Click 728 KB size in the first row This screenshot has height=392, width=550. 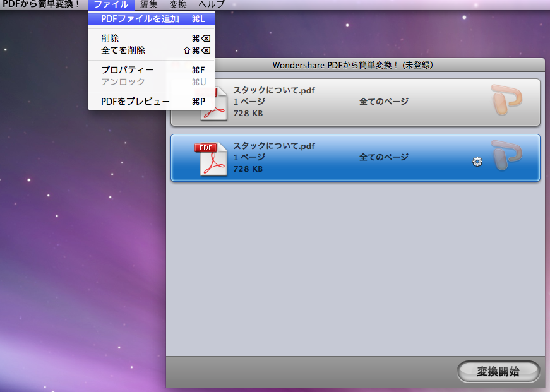(248, 113)
